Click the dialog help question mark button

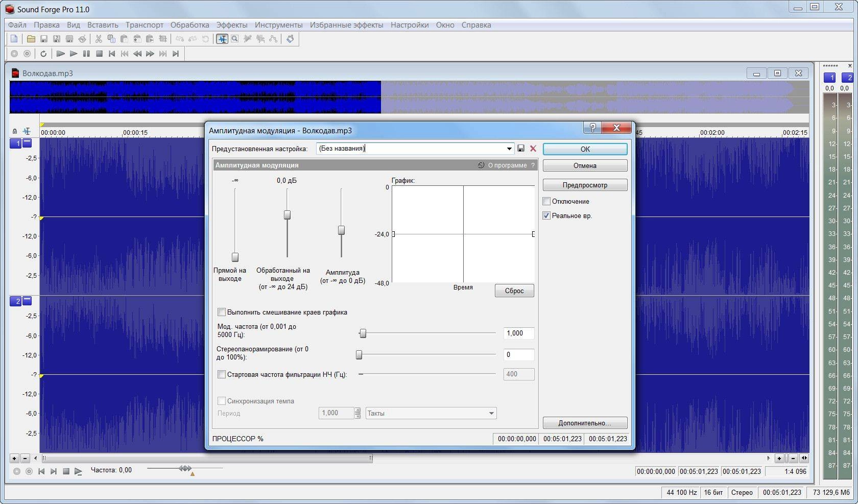click(592, 128)
